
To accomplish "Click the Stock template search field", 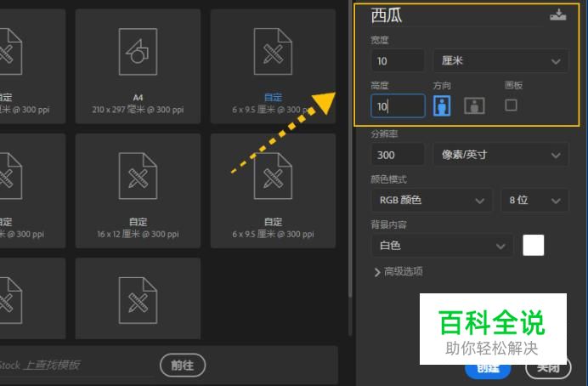I will point(76,365).
